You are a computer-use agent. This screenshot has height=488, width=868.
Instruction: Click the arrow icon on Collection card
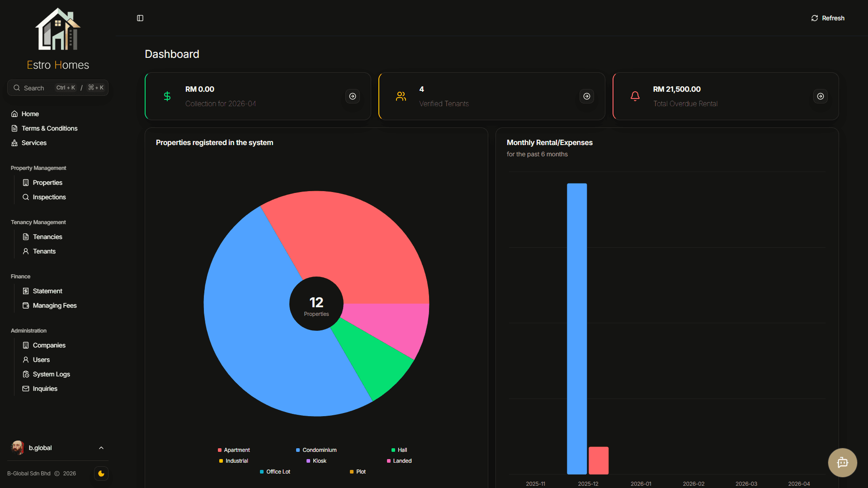[353, 96]
